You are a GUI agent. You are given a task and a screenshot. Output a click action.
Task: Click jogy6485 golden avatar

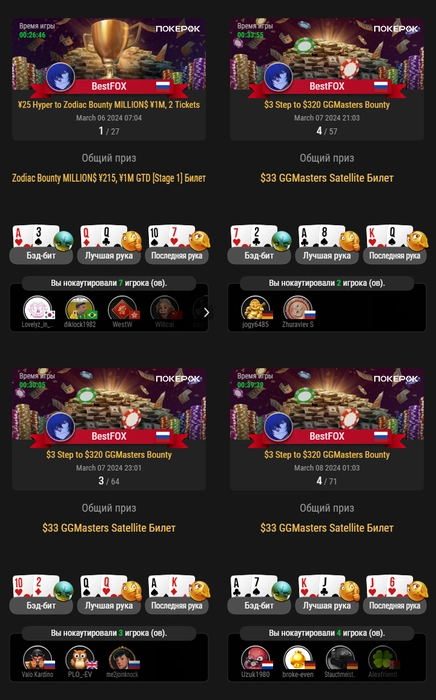pyautogui.click(x=255, y=308)
